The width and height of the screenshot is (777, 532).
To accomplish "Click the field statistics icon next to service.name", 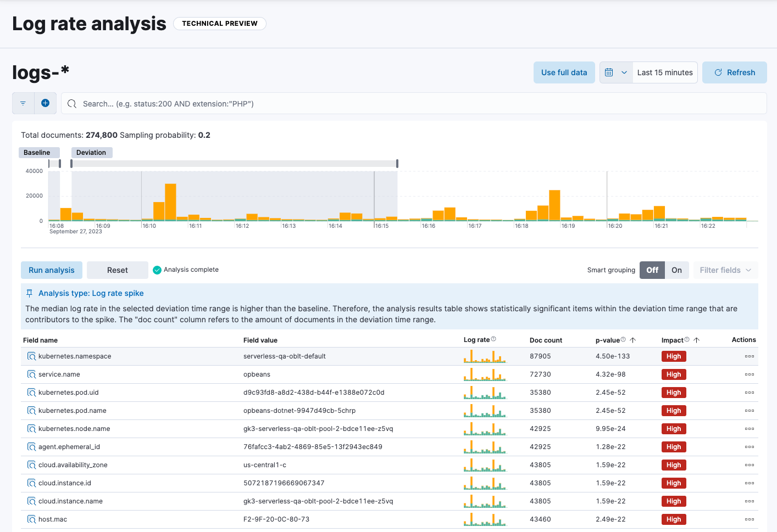I will click(31, 374).
